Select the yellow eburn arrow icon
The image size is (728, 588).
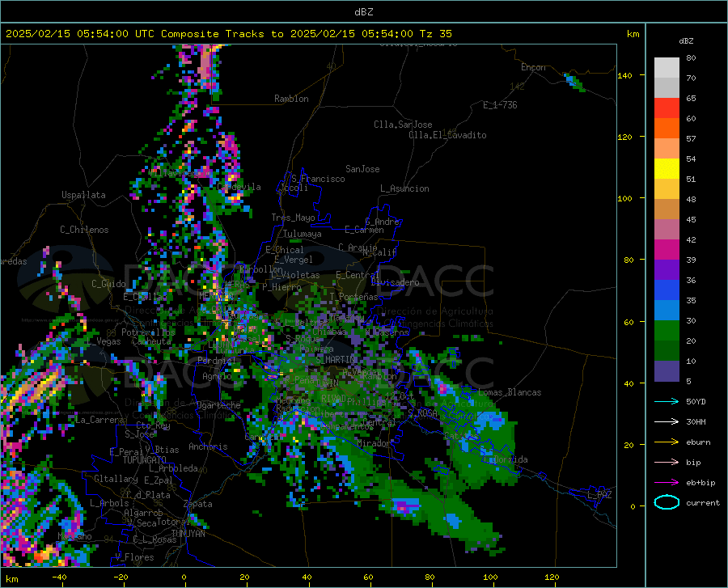(x=667, y=442)
